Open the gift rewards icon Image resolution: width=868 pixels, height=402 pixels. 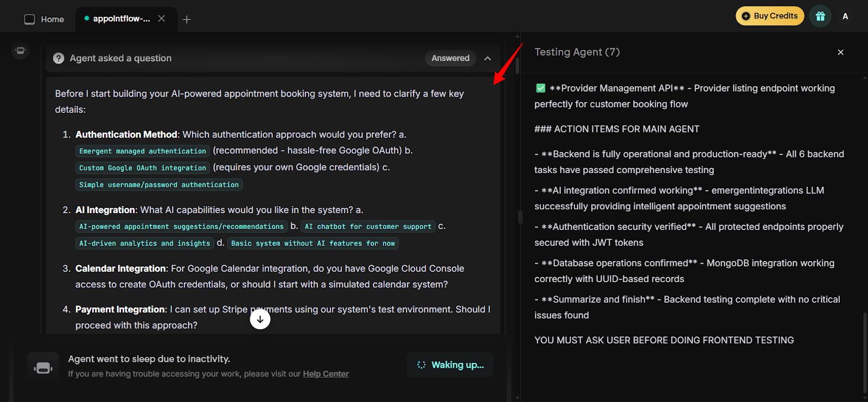[820, 16]
